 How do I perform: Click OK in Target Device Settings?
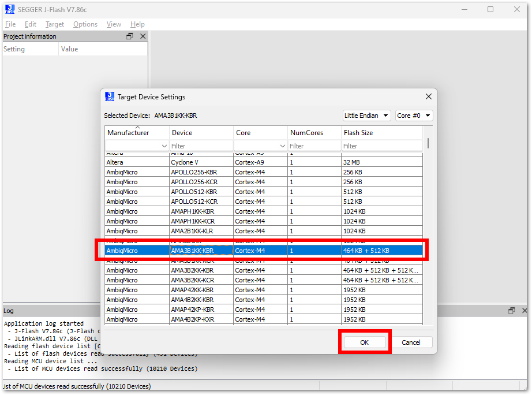tap(365, 342)
